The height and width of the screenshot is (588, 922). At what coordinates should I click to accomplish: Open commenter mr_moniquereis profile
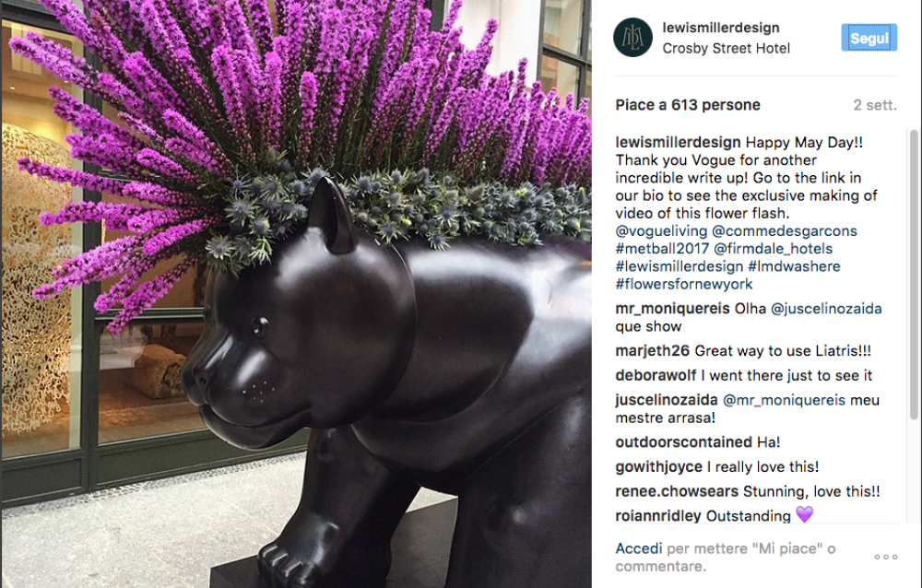672,309
